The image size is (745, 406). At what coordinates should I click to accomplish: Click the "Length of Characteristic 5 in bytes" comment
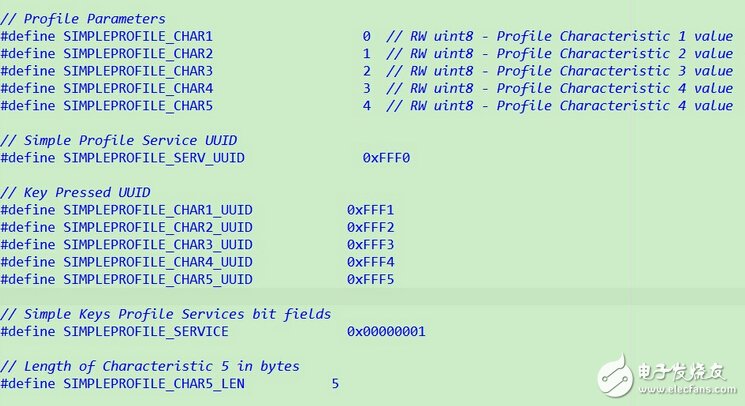pyautogui.click(x=150, y=366)
